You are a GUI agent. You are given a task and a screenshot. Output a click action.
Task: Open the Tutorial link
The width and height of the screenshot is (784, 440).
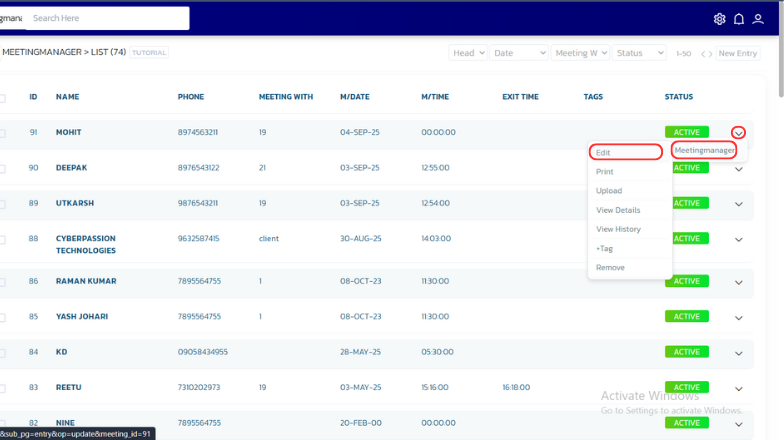pos(149,53)
